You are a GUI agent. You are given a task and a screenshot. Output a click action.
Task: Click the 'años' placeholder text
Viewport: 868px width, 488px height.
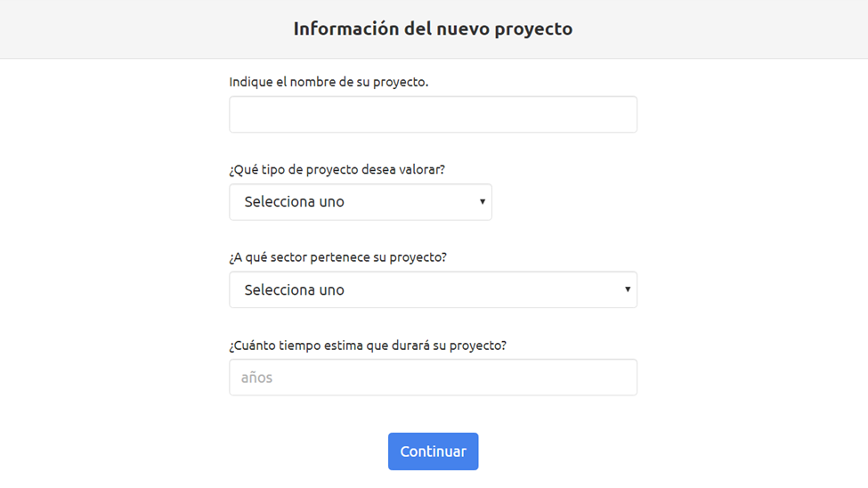coord(257,378)
